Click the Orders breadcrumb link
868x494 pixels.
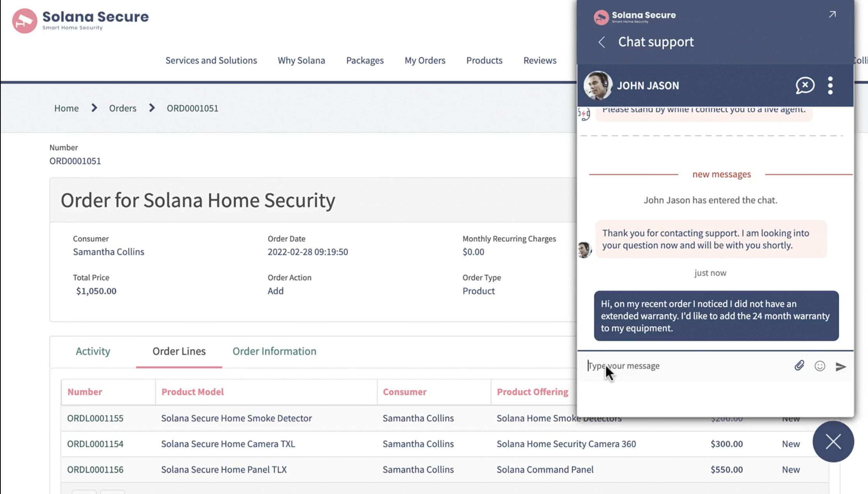pyautogui.click(x=123, y=108)
